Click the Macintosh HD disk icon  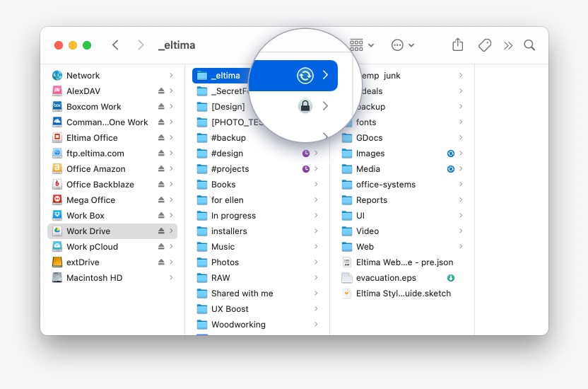[x=57, y=277]
